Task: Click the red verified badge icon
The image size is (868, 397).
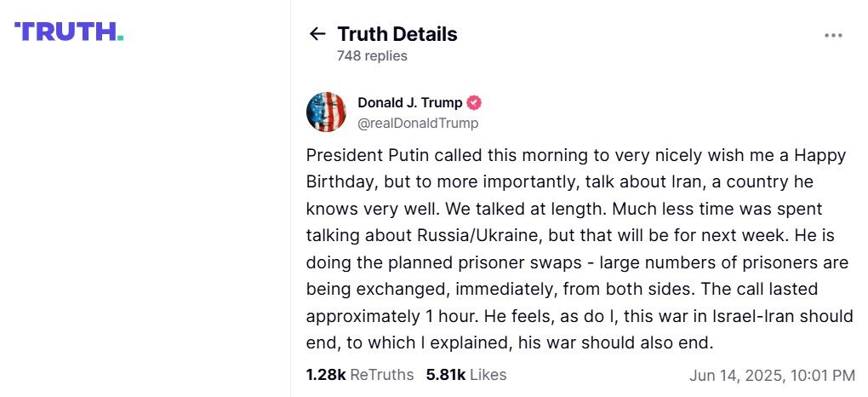Action: [x=474, y=103]
